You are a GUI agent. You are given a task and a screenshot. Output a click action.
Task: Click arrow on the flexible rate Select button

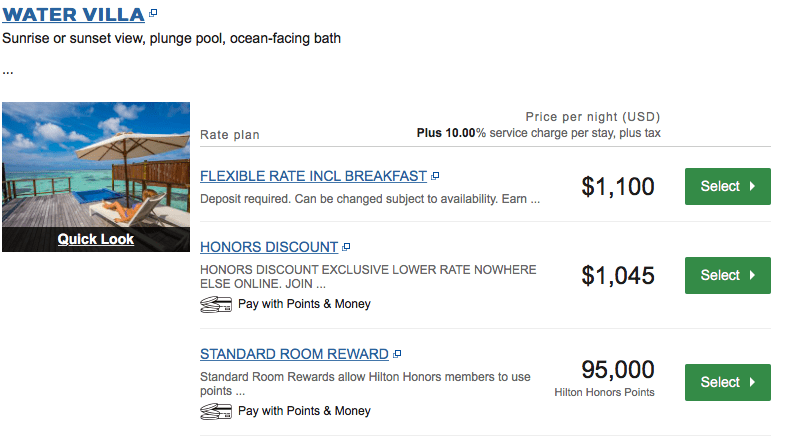tap(752, 186)
